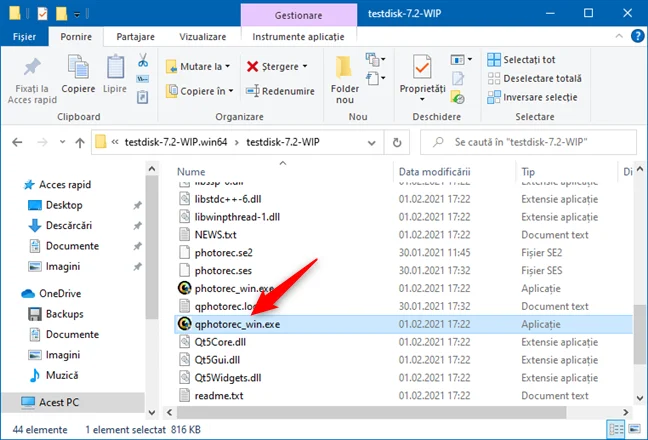Click the Edit file icon in Deschidere
Image resolution: width=648 pixels, height=440 pixels.
pos(458,78)
